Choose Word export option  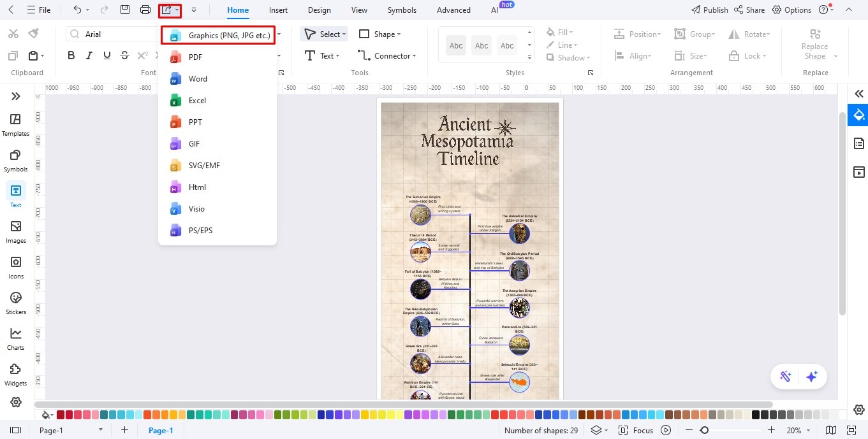click(217, 78)
